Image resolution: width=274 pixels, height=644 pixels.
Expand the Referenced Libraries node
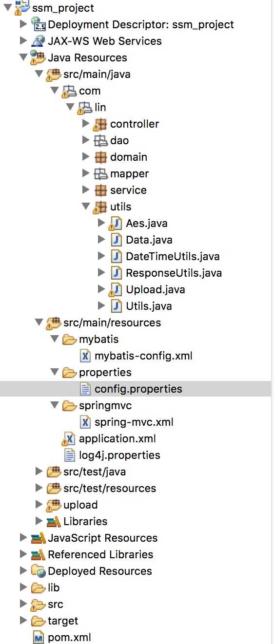tap(23, 554)
